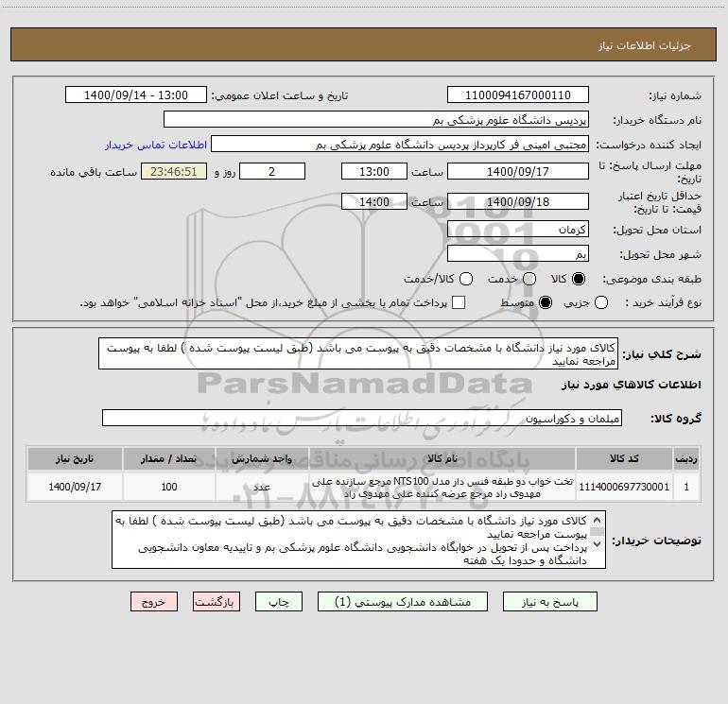Click the remaining time 23:46:51 field
The height and width of the screenshot is (704, 728).
(x=174, y=172)
